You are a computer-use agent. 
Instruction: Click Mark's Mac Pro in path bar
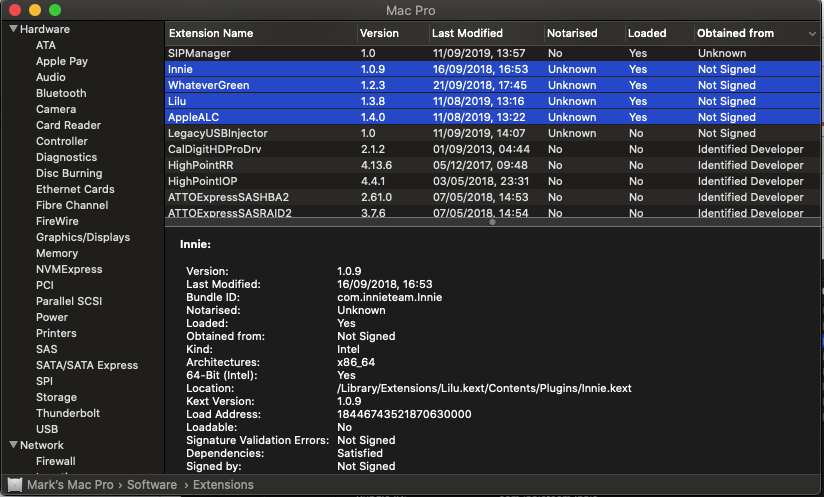(70, 484)
